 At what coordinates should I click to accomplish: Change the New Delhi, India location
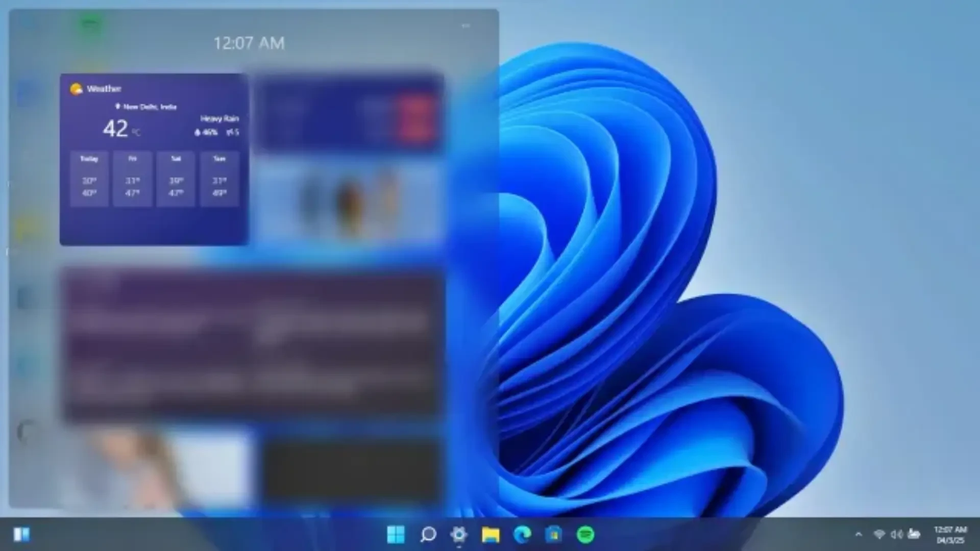click(146, 107)
